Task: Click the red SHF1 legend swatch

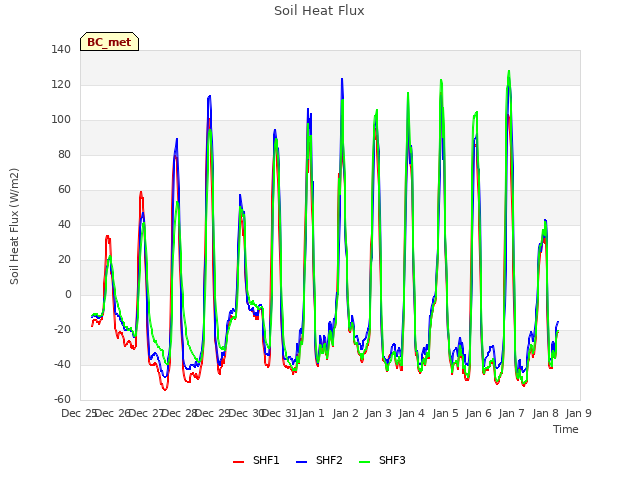Action: (238, 462)
